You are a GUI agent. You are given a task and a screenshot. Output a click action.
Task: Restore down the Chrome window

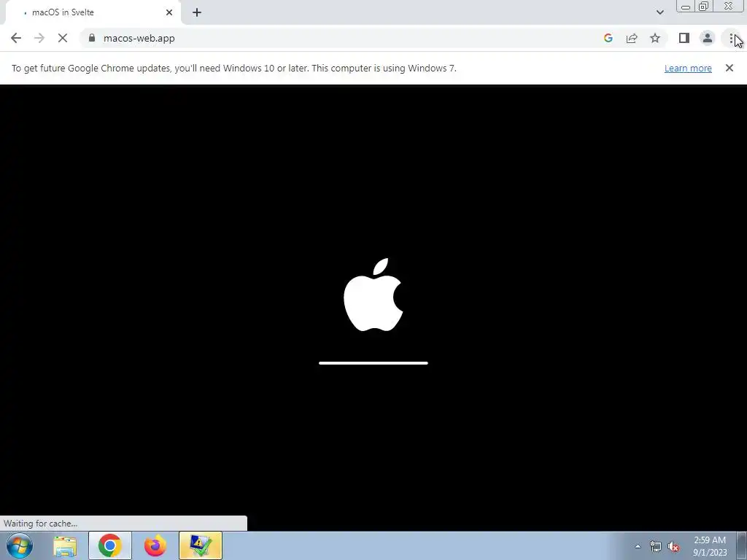pyautogui.click(x=703, y=6)
